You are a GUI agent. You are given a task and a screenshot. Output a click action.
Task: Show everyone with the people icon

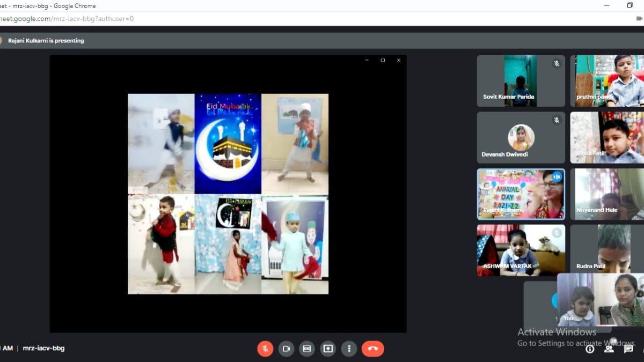coord(609,348)
